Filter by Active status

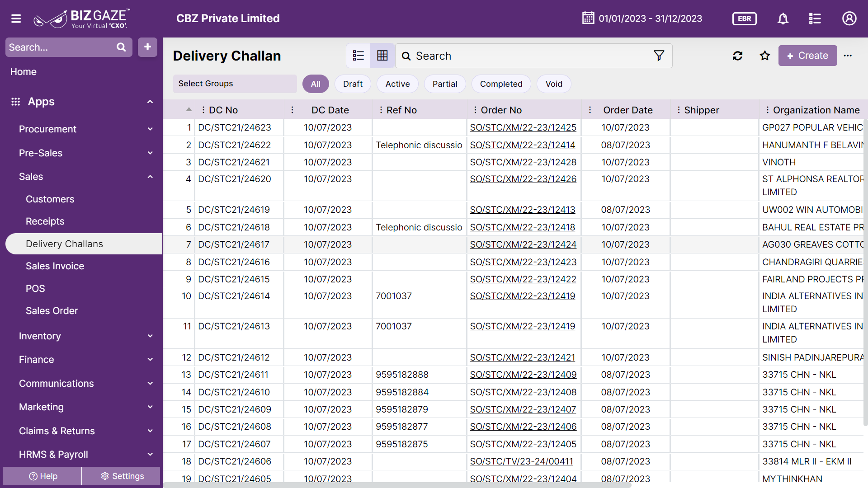397,84
